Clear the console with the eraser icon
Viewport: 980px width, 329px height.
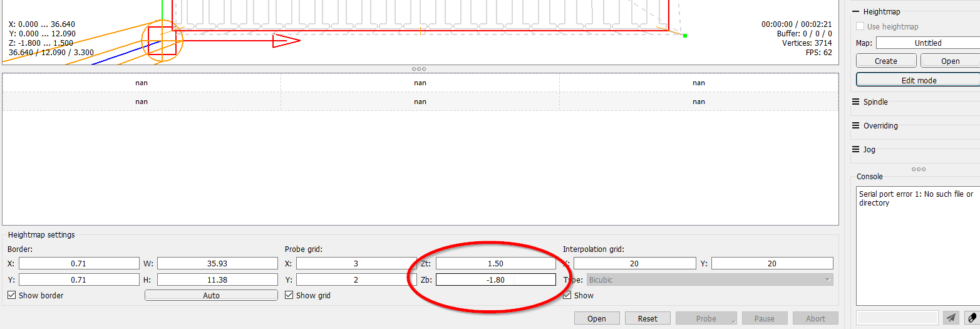click(971, 318)
